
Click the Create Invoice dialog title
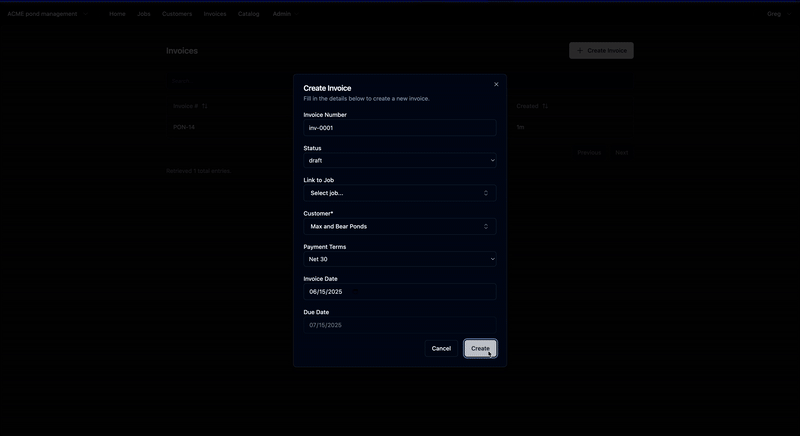coord(327,88)
